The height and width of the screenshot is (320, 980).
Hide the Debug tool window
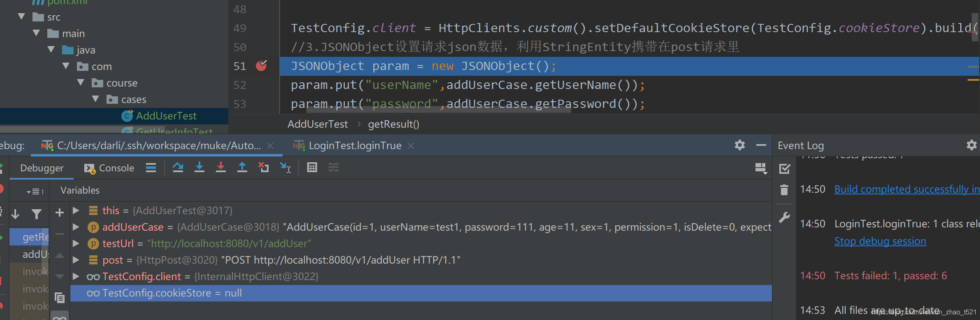click(761, 145)
